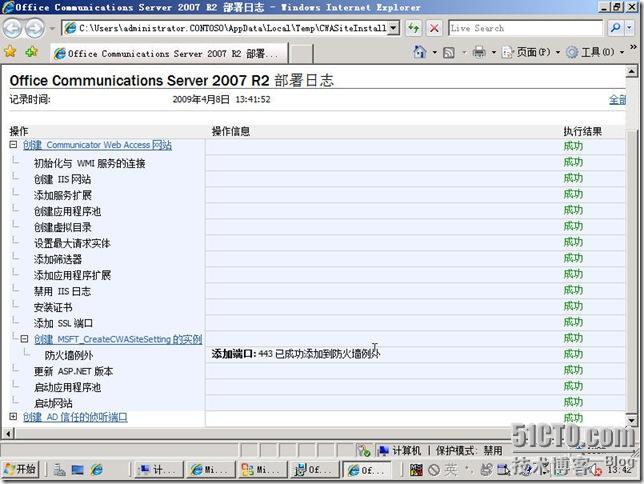Click the status bar security zone icon
This screenshot has height=484, width=644.
383,451
